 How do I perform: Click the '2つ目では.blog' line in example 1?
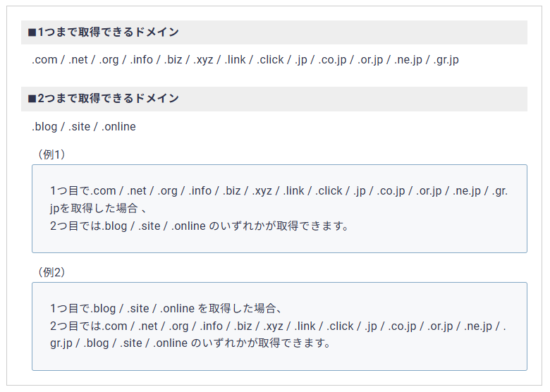point(200,226)
